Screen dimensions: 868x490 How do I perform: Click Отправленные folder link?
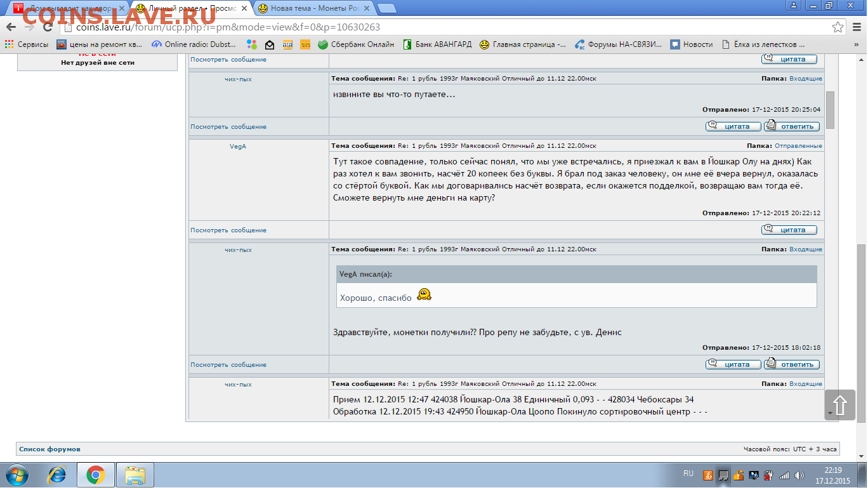point(798,146)
